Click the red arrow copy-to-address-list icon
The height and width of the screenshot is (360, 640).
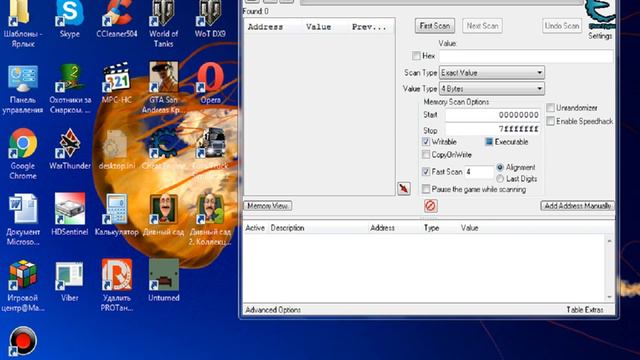coord(404,189)
